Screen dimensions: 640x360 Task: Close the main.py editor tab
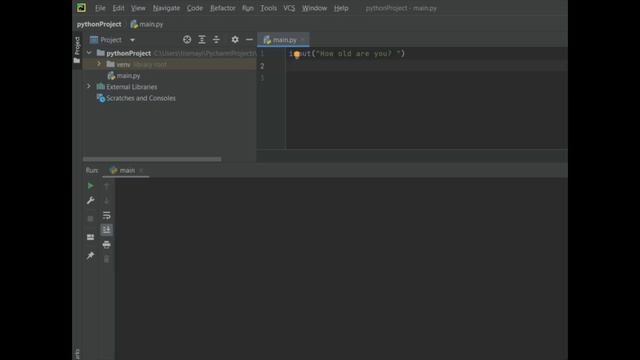point(302,40)
